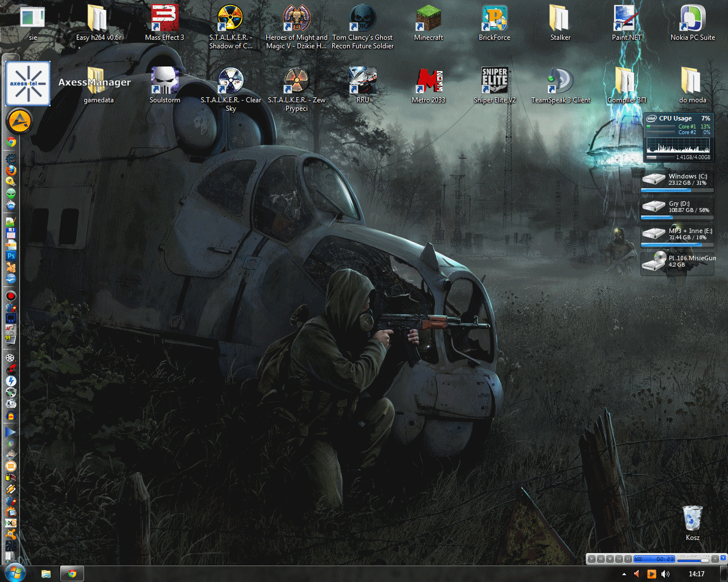This screenshot has height=582, width=728.
Task: Launch S.T.A.L.K.E.R. - Shadow of Chernobyl shortcut
Action: click(230, 27)
